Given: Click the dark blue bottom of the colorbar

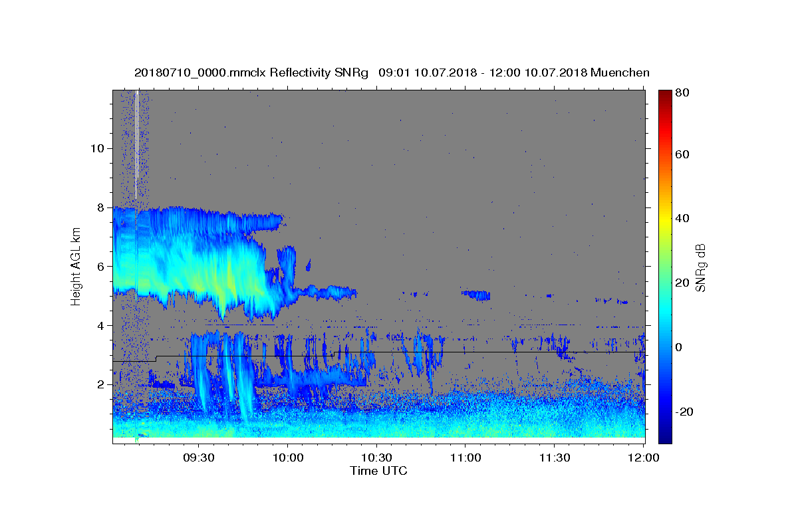Looking at the screenshot, I should coord(665,439).
